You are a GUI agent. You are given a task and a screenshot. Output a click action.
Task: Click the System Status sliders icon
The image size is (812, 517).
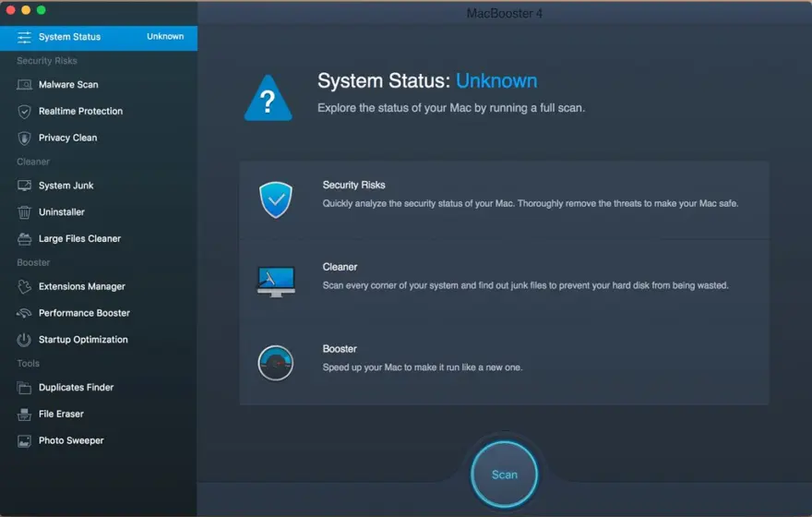(24, 37)
